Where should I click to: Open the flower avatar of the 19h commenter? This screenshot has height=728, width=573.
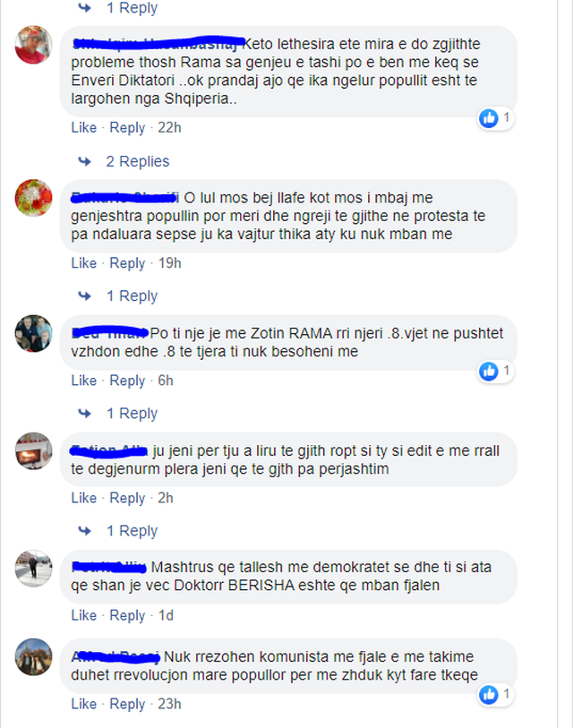pos(33,198)
